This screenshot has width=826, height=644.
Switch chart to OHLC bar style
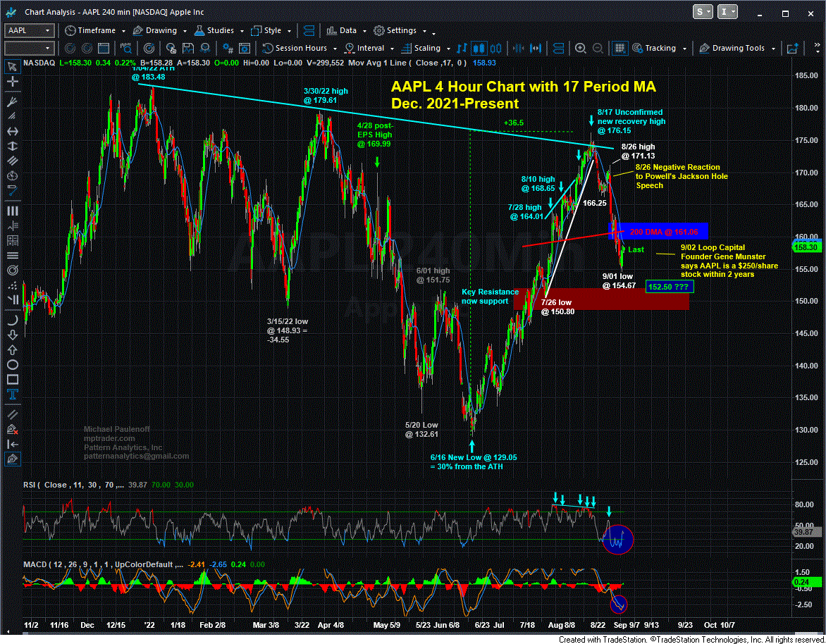(x=462, y=49)
